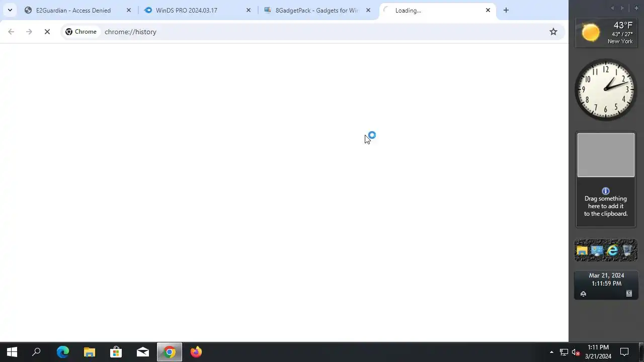Close the E2Guardian tab
The height and width of the screenshot is (362, 644).
(x=129, y=10)
